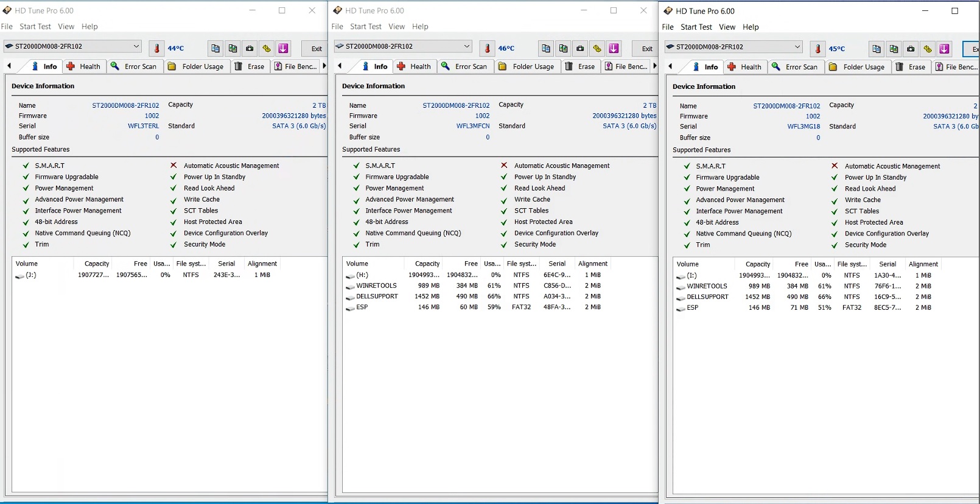
Task: Click the camera icon in the 45°C window
Action: [911, 49]
